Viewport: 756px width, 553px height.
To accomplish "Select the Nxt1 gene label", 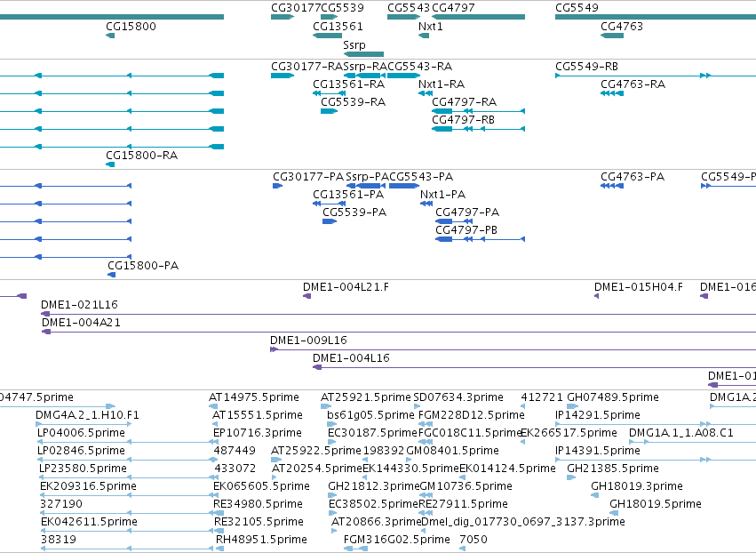I will click(x=431, y=26).
